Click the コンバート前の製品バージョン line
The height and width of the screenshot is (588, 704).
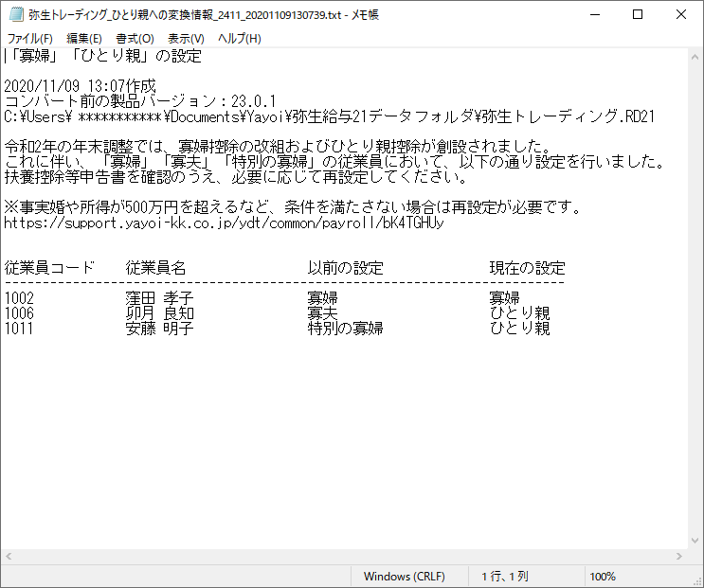139,101
